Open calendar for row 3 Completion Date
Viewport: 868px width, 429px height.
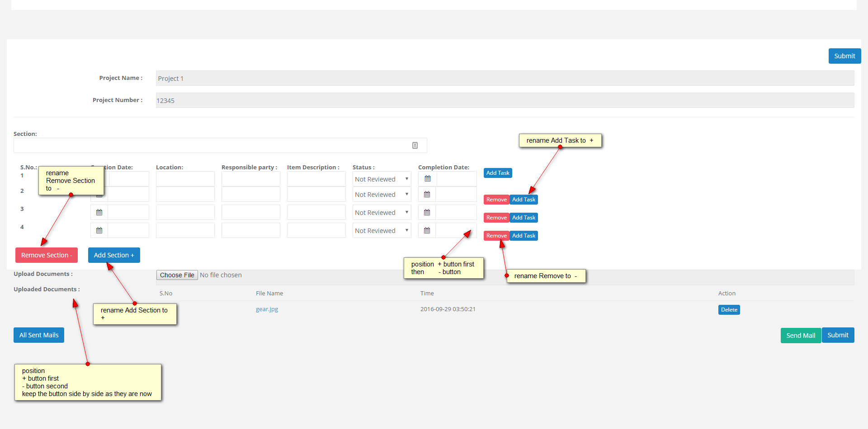[x=427, y=213]
